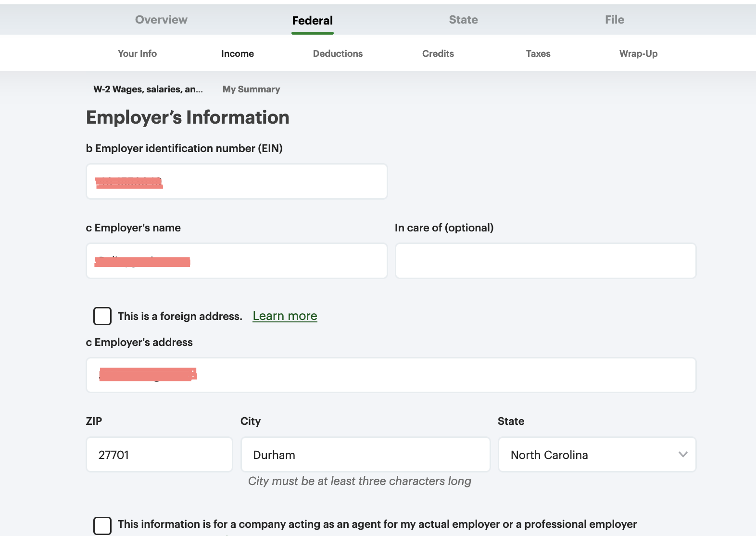Open the Taxes section
Screen dimensions: 756x536
click(x=538, y=53)
